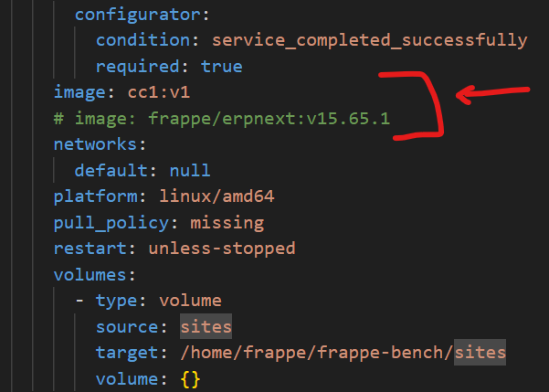This screenshot has height=392, width=549.
Task: Click the 'image' key before cc1:v1
Action: [x=79, y=92]
